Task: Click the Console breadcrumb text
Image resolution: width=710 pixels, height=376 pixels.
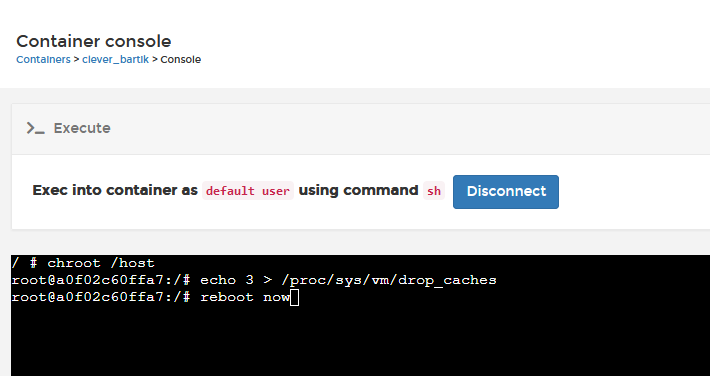Action: pos(181,60)
